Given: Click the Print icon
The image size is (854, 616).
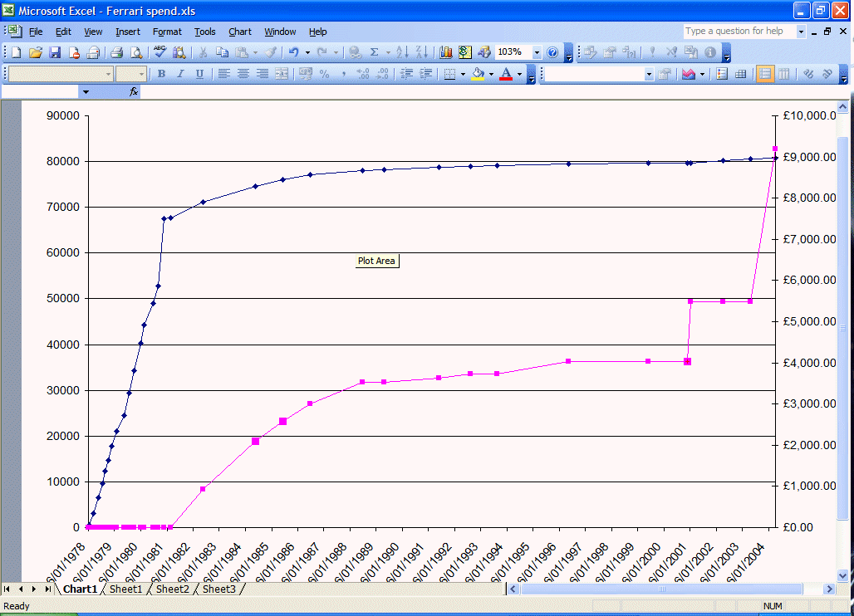Looking at the screenshot, I should [116, 52].
